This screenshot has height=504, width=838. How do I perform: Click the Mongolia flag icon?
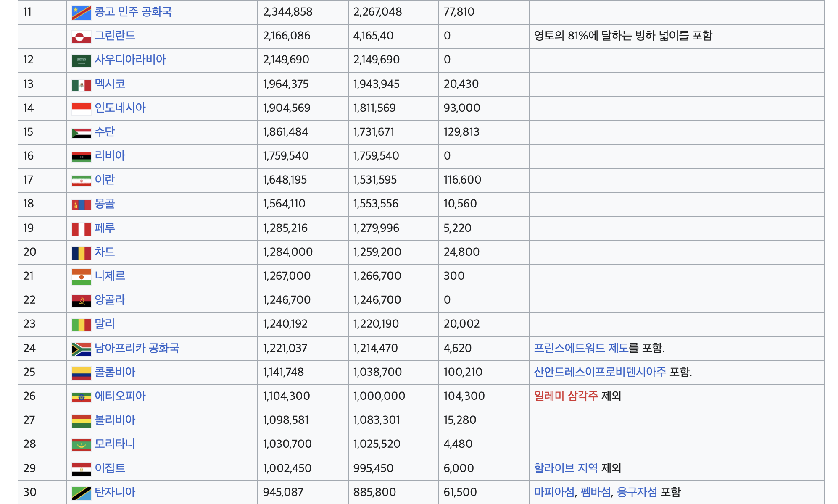coord(81,205)
